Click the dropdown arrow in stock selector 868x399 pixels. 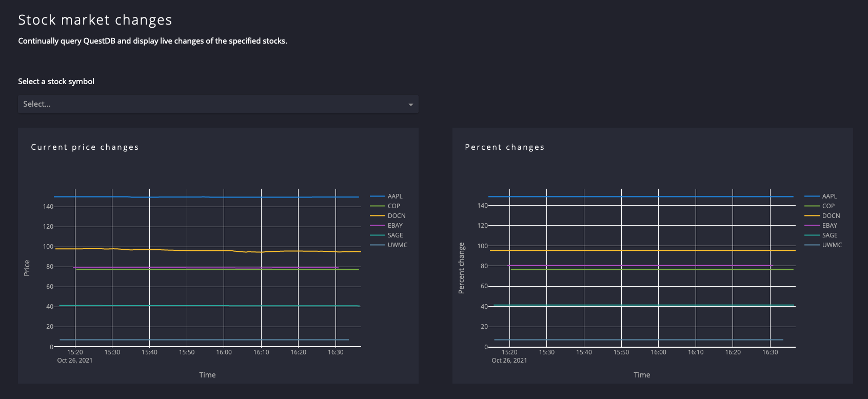[x=410, y=105]
